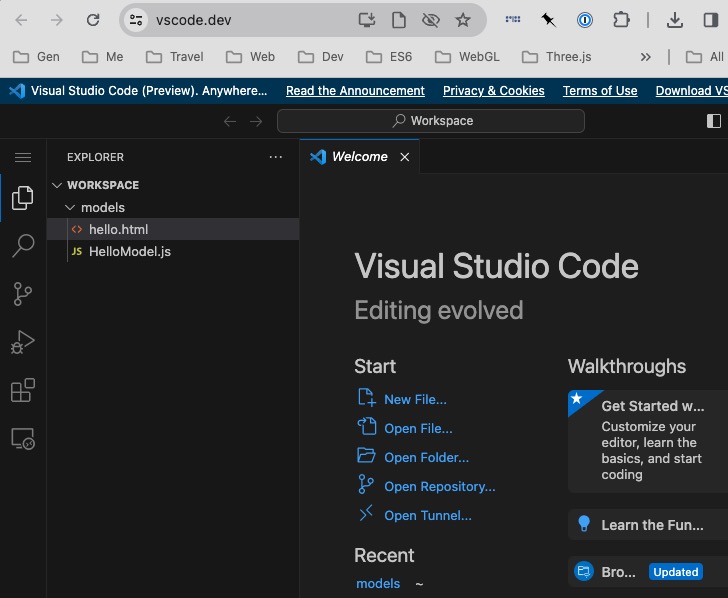Click the Workspace search command box
This screenshot has width=728, height=598.
click(431, 121)
